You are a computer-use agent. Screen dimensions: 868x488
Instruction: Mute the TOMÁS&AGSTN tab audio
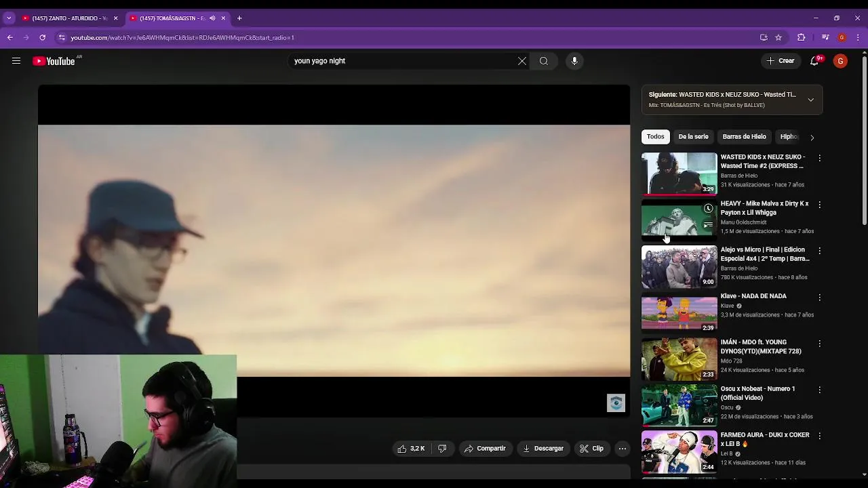pyautogui.click(x=212, y=18)
